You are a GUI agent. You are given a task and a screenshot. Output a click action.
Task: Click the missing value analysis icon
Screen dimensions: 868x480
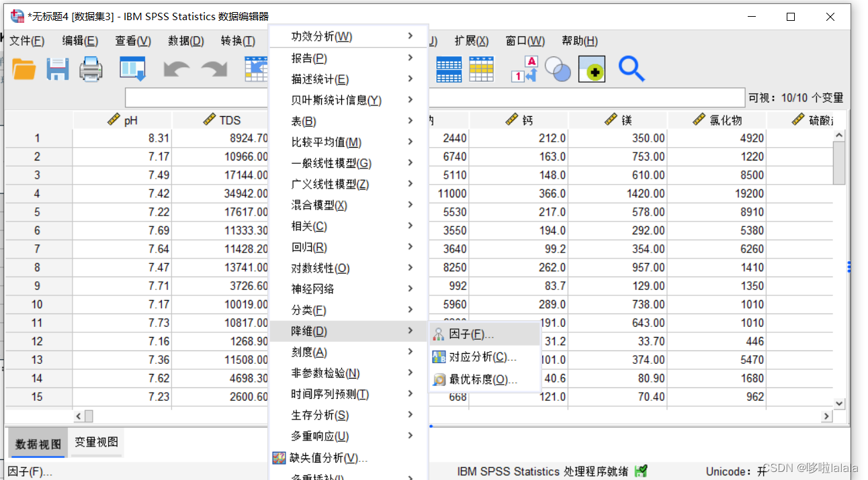pos(279,458)
